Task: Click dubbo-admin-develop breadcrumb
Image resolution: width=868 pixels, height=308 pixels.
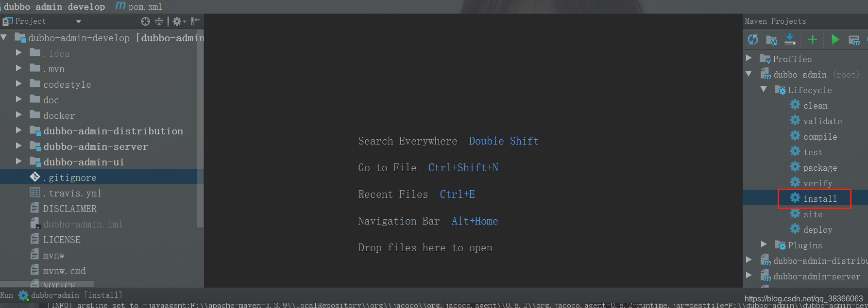Action: click(x=54, y=6)
